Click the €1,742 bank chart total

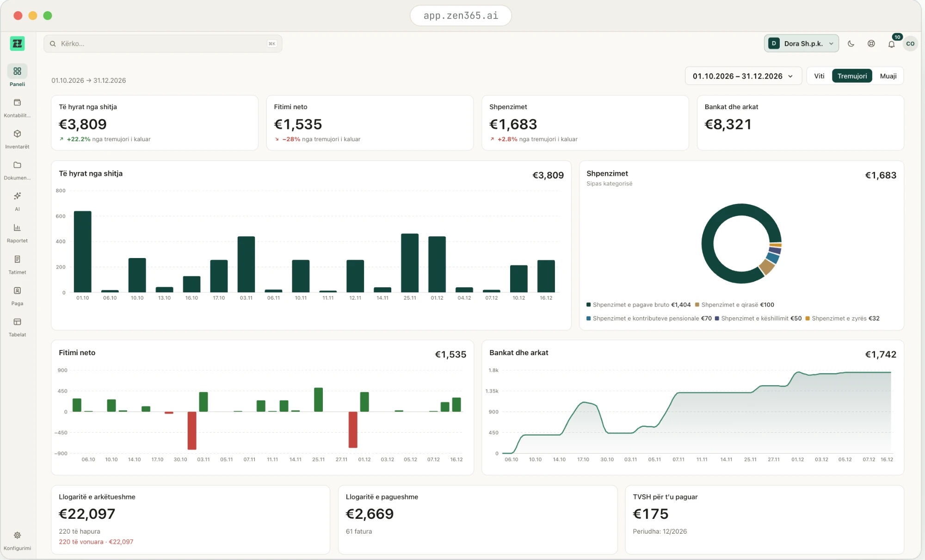881,354
